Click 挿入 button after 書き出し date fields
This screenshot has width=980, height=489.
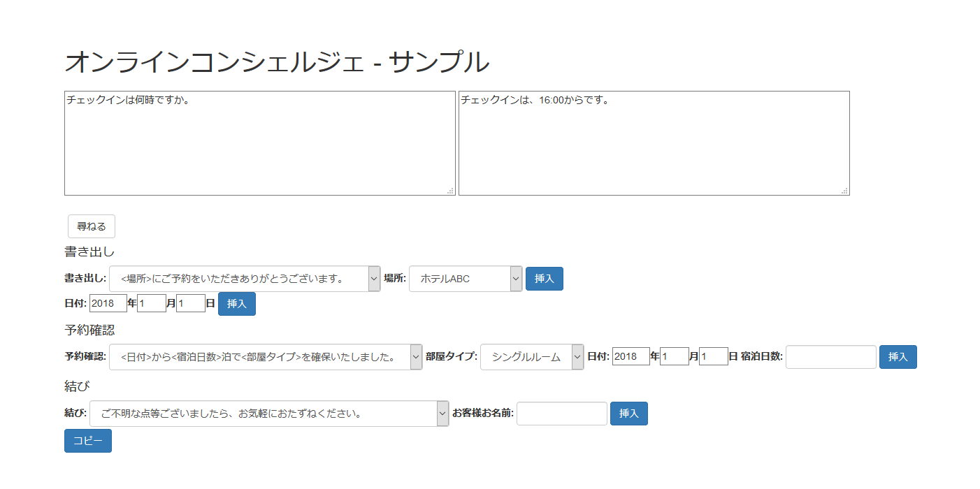point(237,304)
